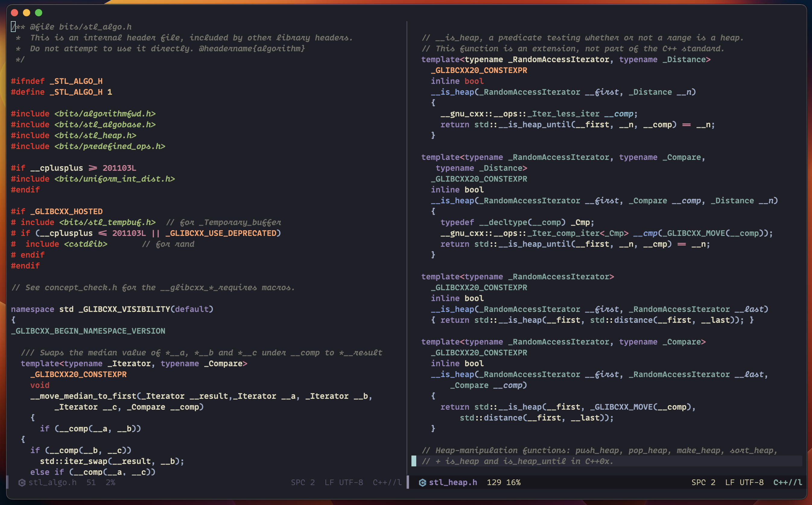Viewport: 812px width, 505px height.
Task: Click the include of bits/stl_tempbuf.h
Action: [x=83, y=222]
